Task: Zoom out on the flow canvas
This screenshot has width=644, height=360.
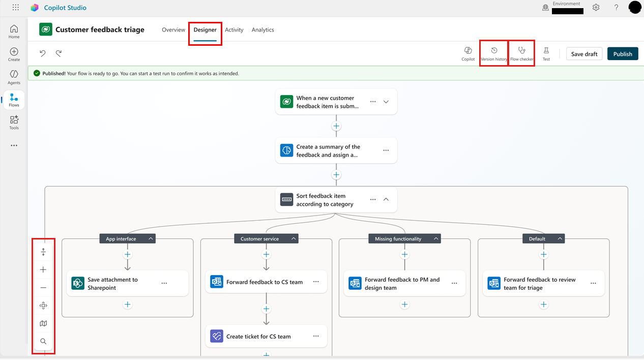Action: pos(43,287)
